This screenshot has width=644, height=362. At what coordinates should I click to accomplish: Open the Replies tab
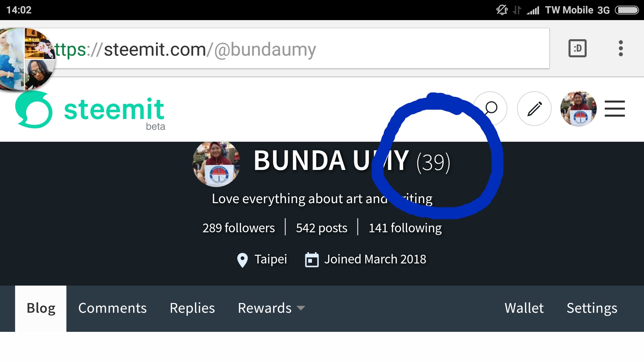pyautogui.click(x=192, y=308)
